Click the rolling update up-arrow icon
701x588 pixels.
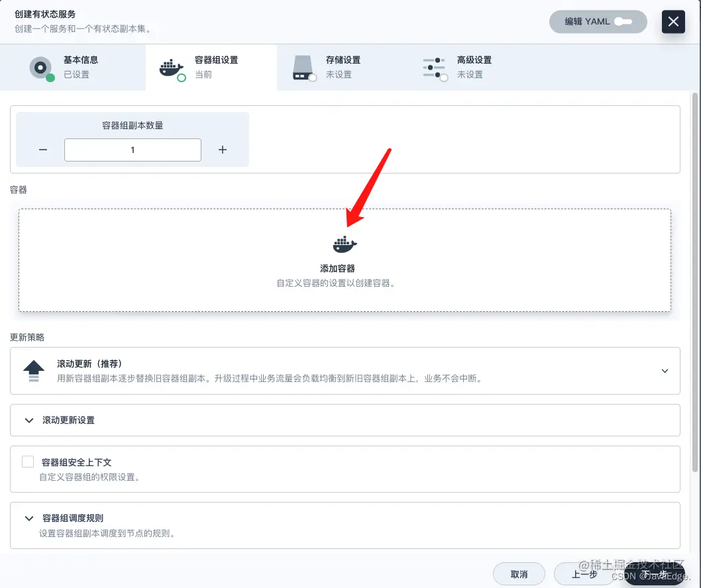[34, 371]
